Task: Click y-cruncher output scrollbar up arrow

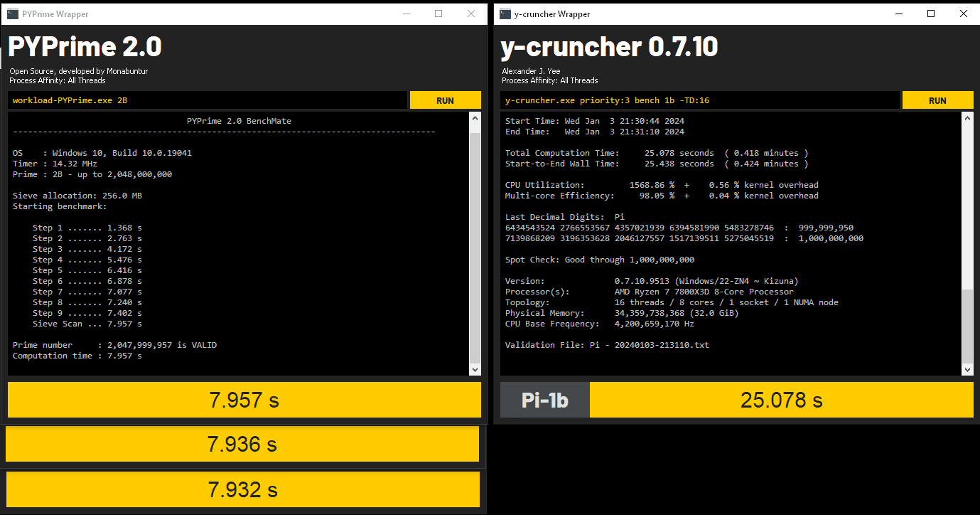Action: pyautogui.click(x=967, y=119)
